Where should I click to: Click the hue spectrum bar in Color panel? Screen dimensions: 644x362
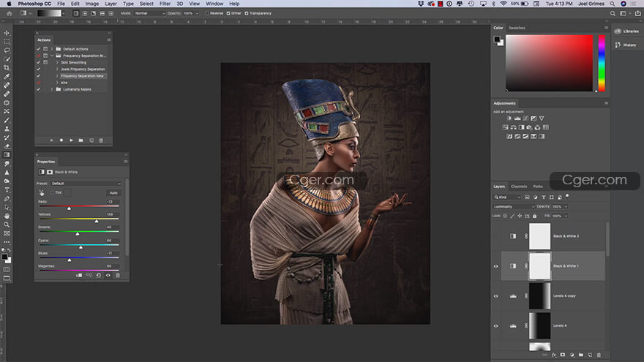coord(602,63)
